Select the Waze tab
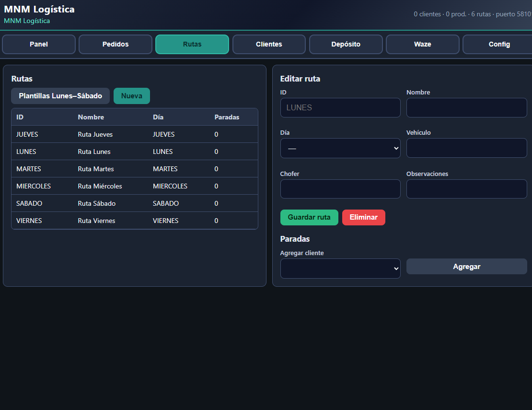 coord(422,44)
